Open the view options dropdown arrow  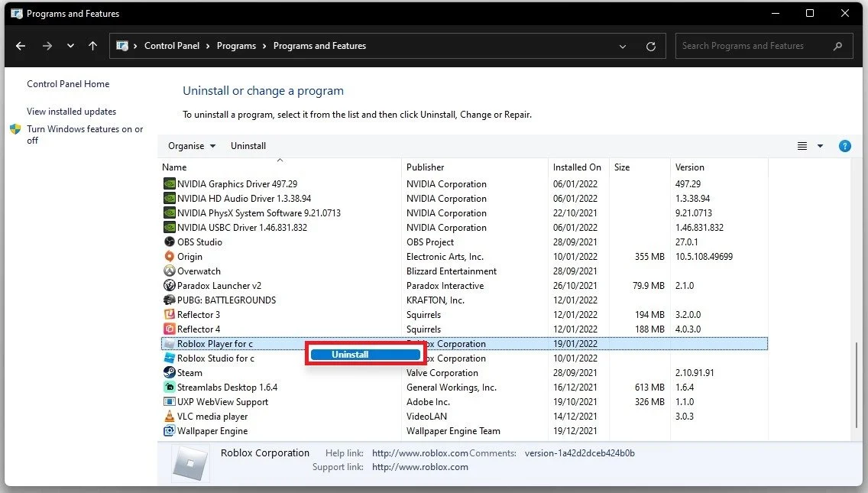[x=821, y=146]
